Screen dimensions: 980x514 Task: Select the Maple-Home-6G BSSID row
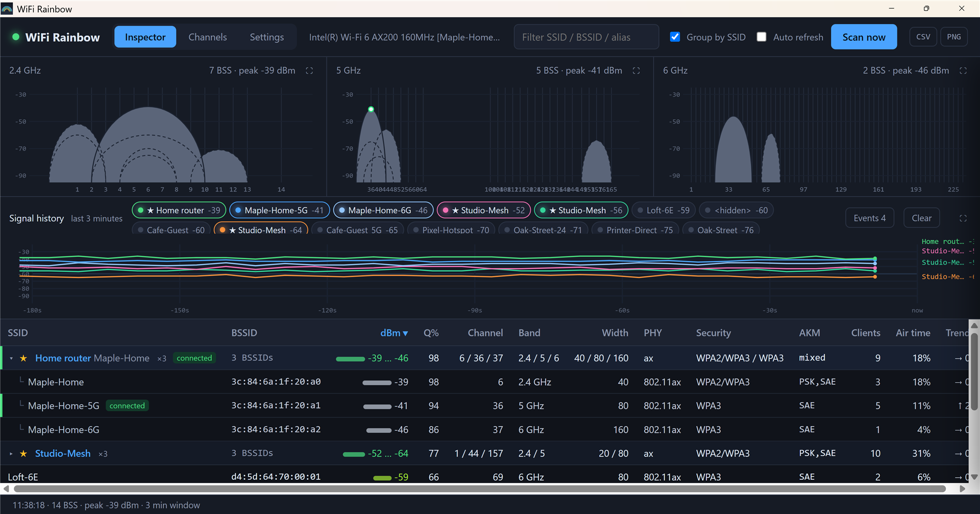coord(485,429)
